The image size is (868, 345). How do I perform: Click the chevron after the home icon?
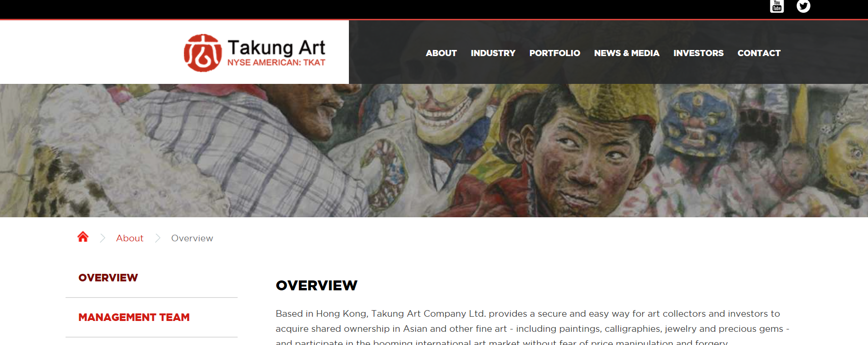coord(102,238)
